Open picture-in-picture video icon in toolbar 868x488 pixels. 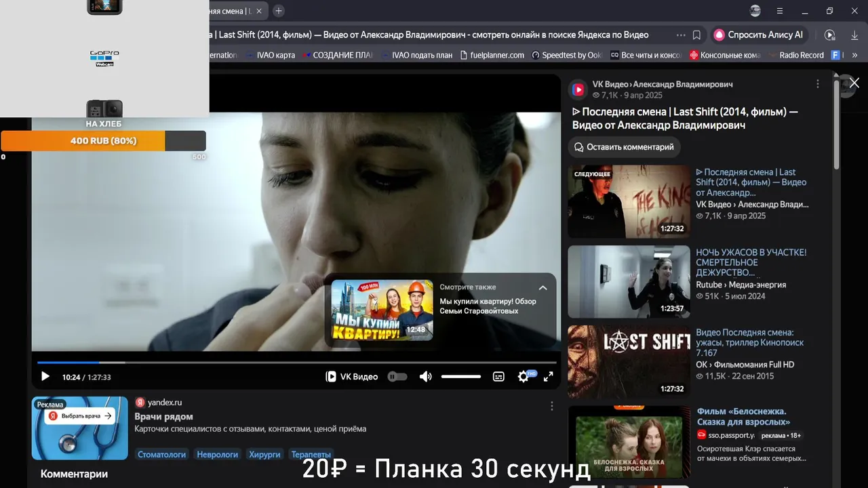pyautogui.click(x=829, y=35)
